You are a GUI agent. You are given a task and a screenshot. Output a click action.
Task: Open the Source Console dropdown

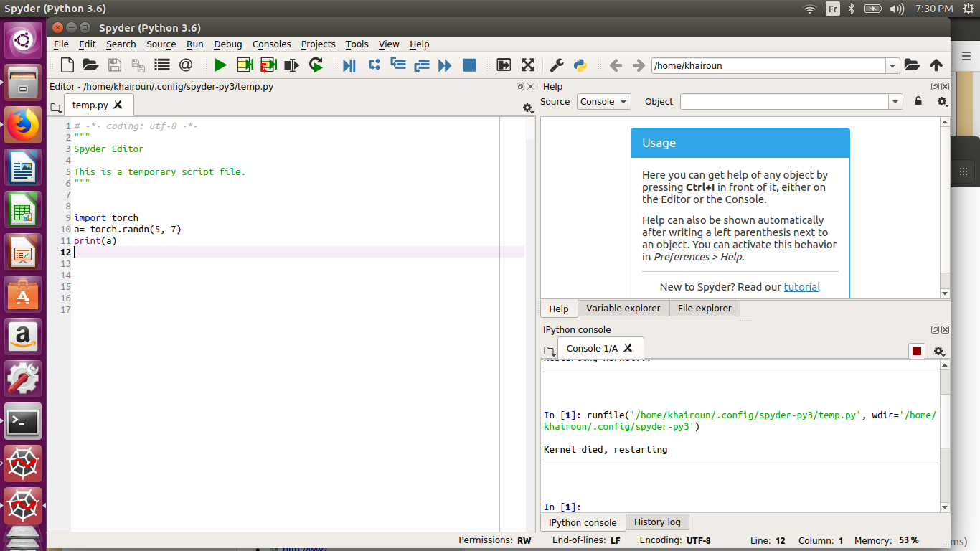click(604, 102)
